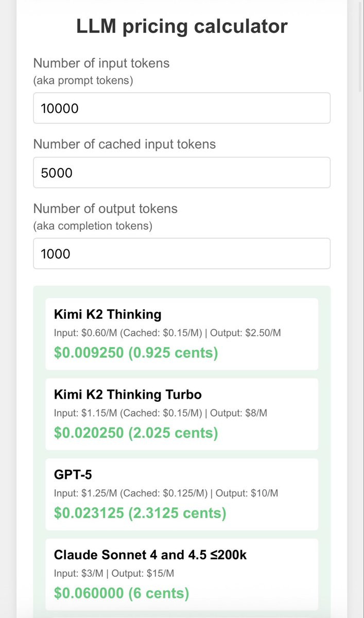The image size is (364, 618).
Task: Click the "Number of input tokens" label
Action: tap(101, 63)
